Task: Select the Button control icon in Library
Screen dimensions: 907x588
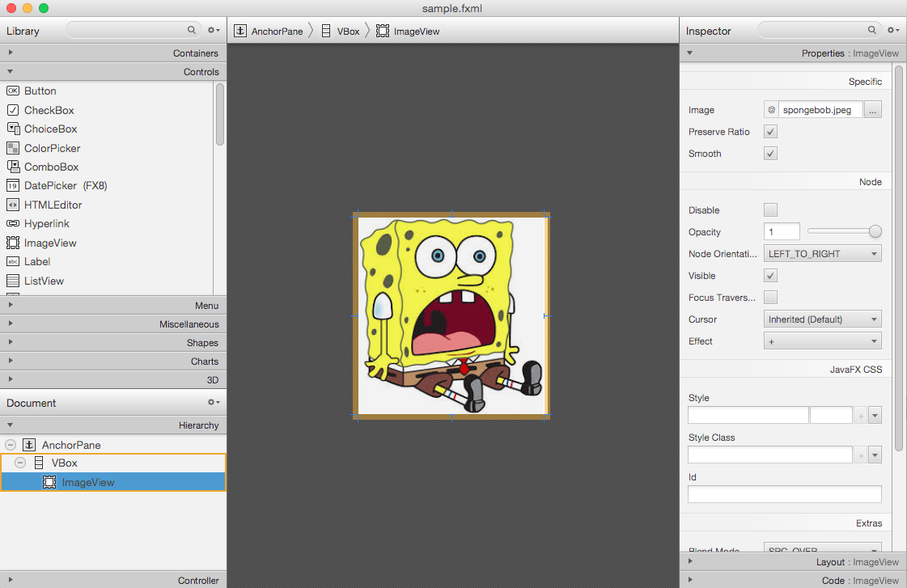Action: point(13,91)
